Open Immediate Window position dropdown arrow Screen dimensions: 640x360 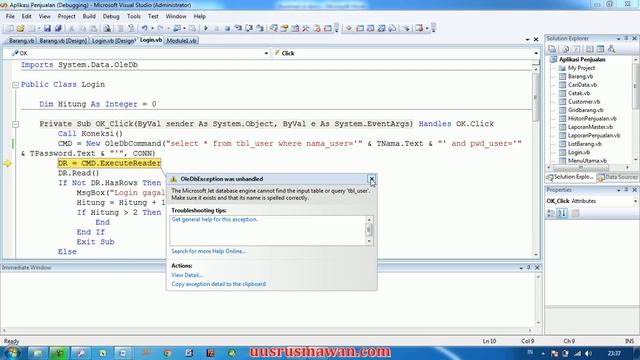521,268
